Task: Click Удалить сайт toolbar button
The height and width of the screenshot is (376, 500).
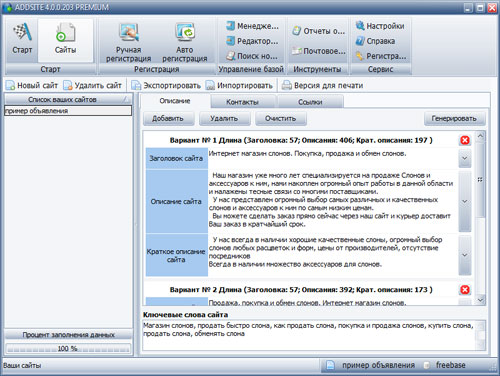Action: pyautogui.click(x=92, y=86)
